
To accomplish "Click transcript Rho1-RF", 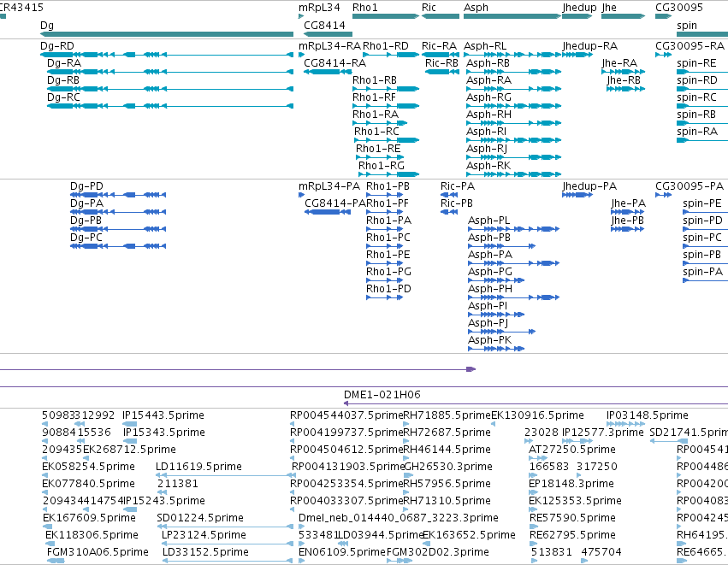I will 386,106.
